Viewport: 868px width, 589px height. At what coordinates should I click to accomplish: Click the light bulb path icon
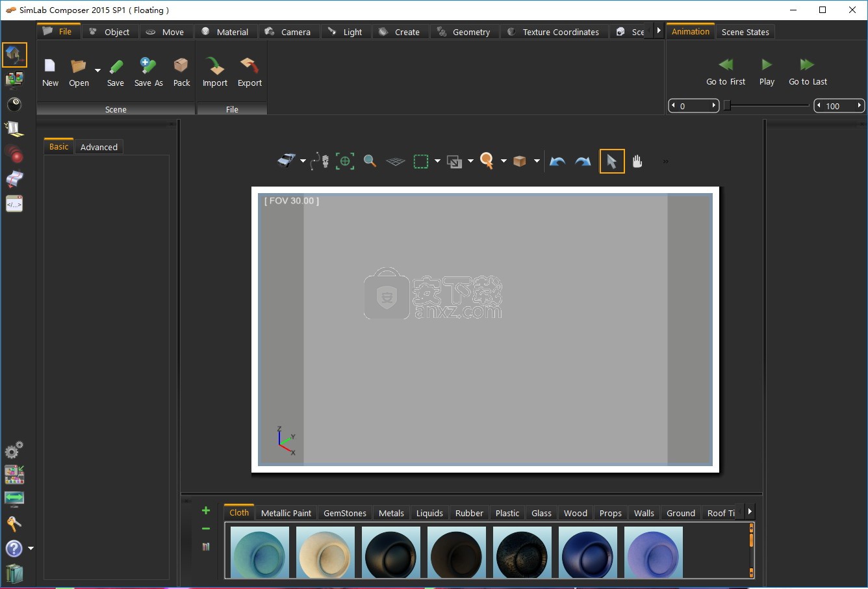click(320, 161)
